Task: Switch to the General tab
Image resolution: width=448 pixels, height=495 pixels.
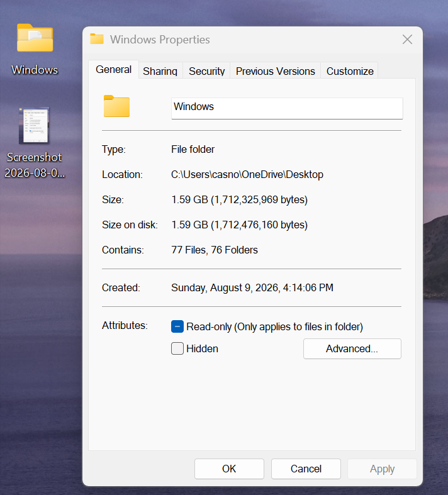Action: (x=114, y=69)
